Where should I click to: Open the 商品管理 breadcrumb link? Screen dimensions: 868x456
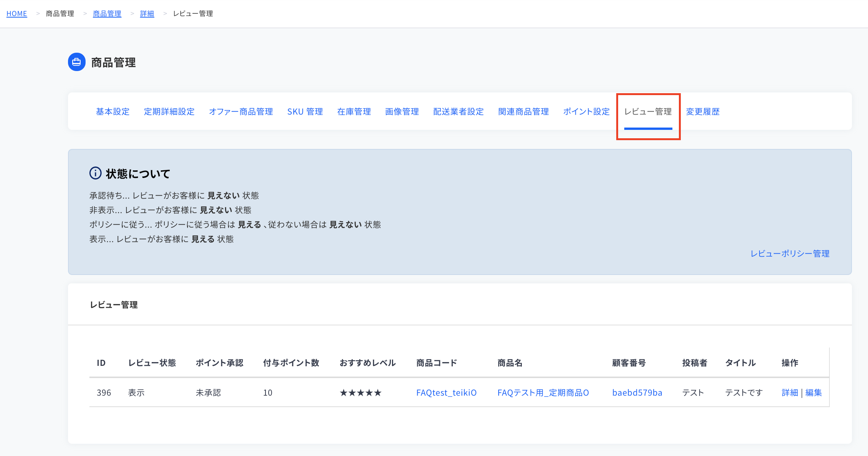[x=107, y=13]
